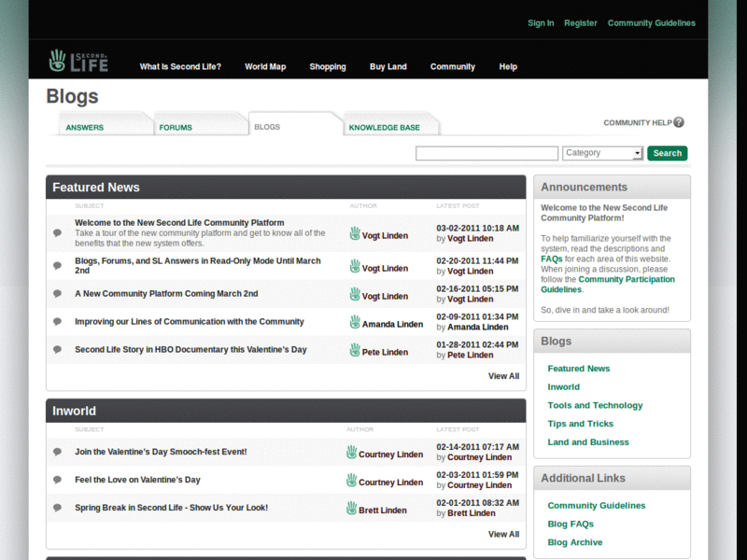Switch to the Answers tab

85,128
